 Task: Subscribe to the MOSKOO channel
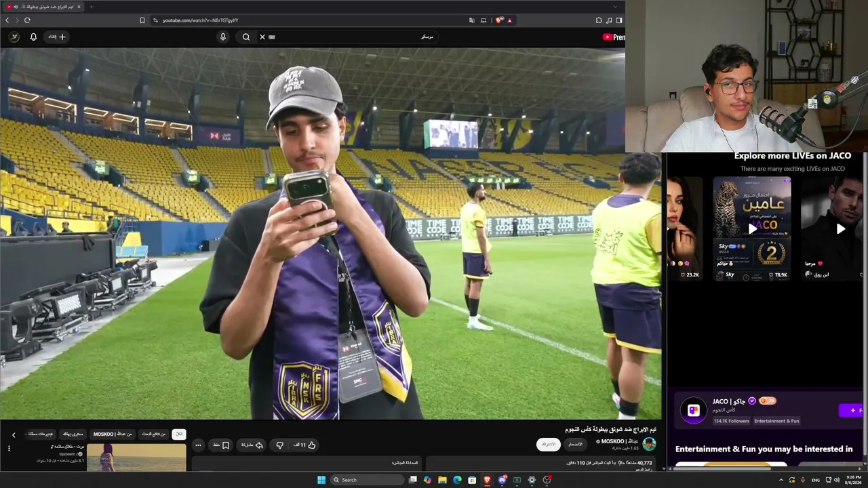(x=549, y=444)
